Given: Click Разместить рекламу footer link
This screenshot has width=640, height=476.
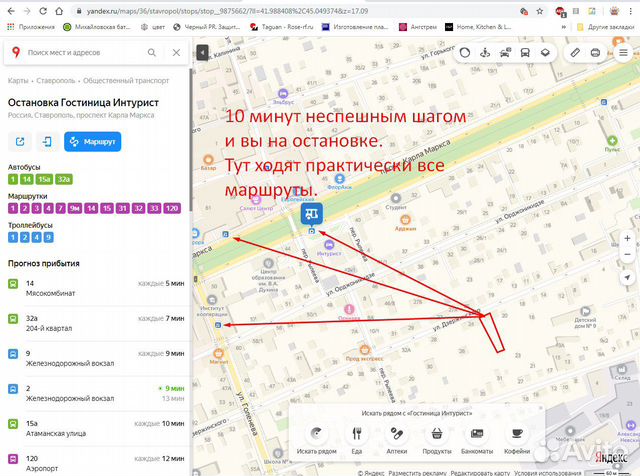Looking at the screenshot, I should tap(418, 473).
